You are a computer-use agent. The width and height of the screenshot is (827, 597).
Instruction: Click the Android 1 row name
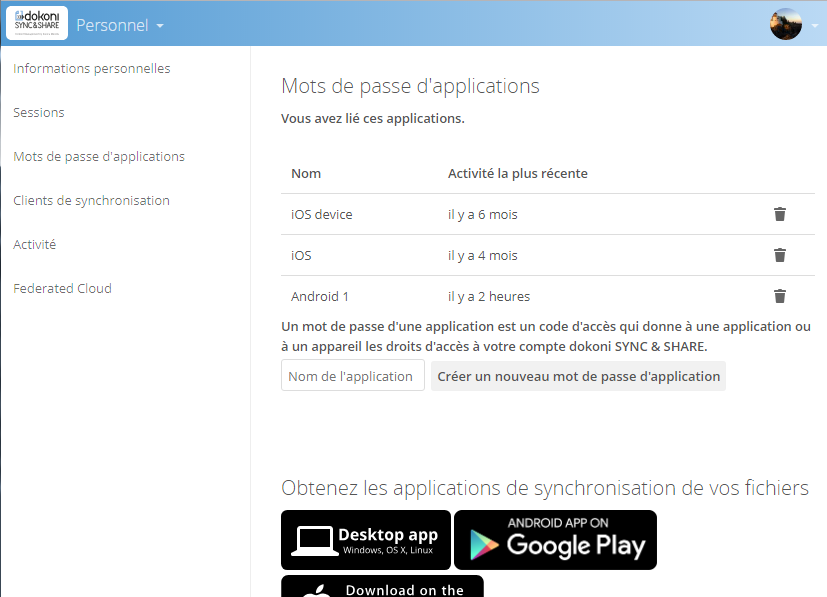click(320, 297)
